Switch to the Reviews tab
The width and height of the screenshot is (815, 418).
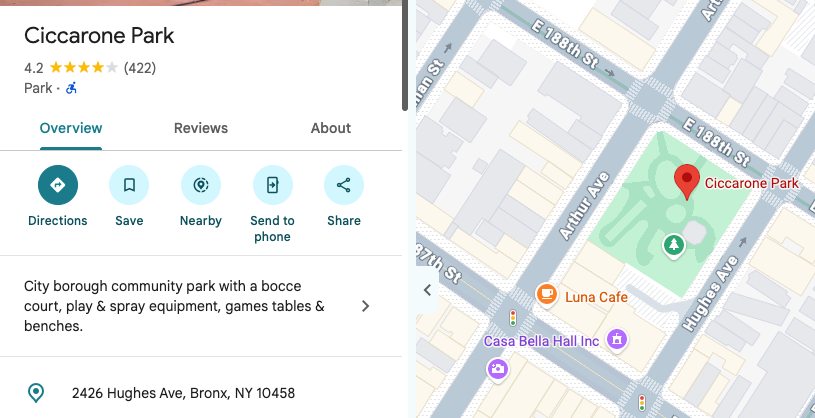(201, 128)
